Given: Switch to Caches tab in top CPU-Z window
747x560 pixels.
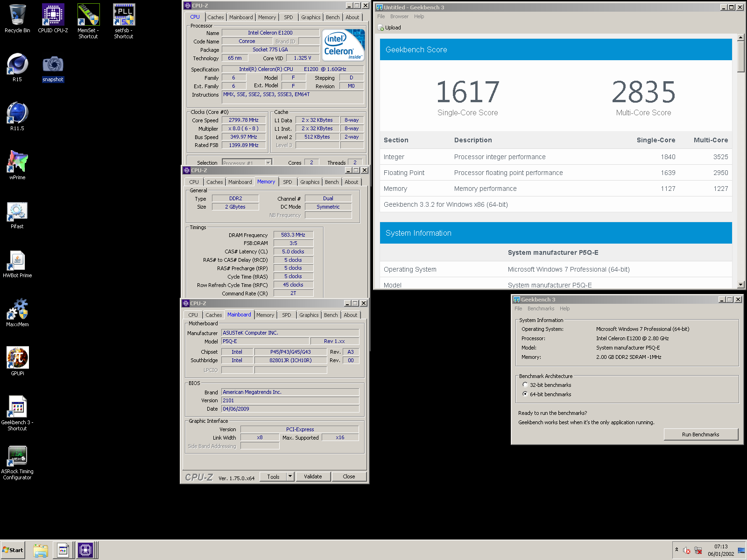Looking at the screenshot, I should [x=216, y=17].
